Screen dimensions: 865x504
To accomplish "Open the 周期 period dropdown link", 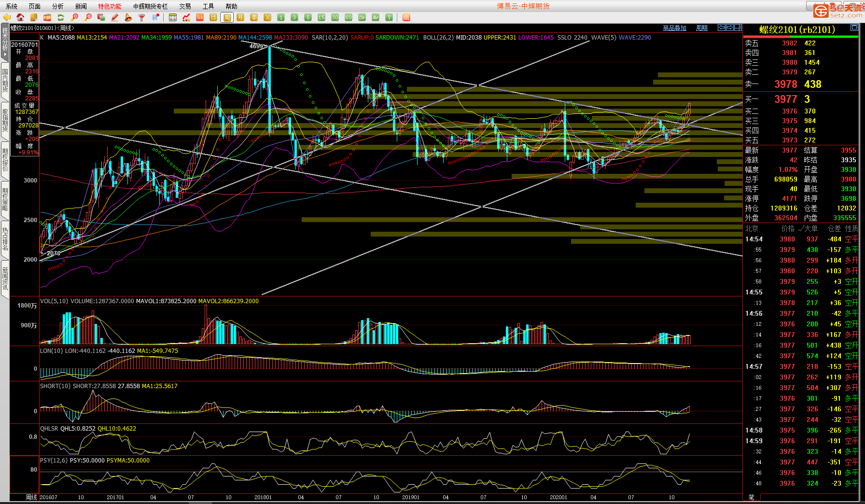I will click(x=702, y=28).
